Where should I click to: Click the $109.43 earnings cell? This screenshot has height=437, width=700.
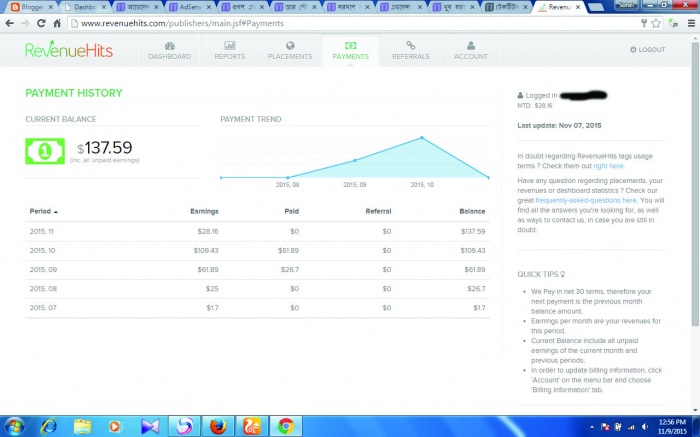point(206,250)
